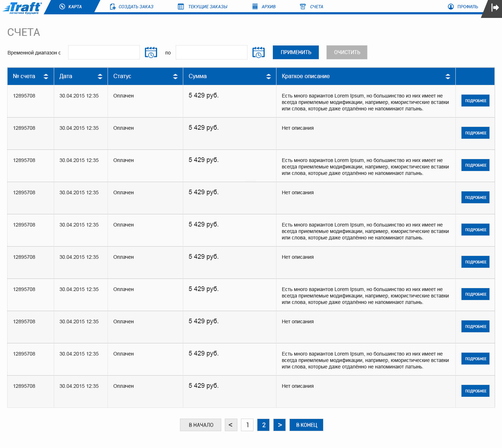This screenshot has width=502, height=448.
Task: Sort table by Статус column arrows
Action: 175,76
